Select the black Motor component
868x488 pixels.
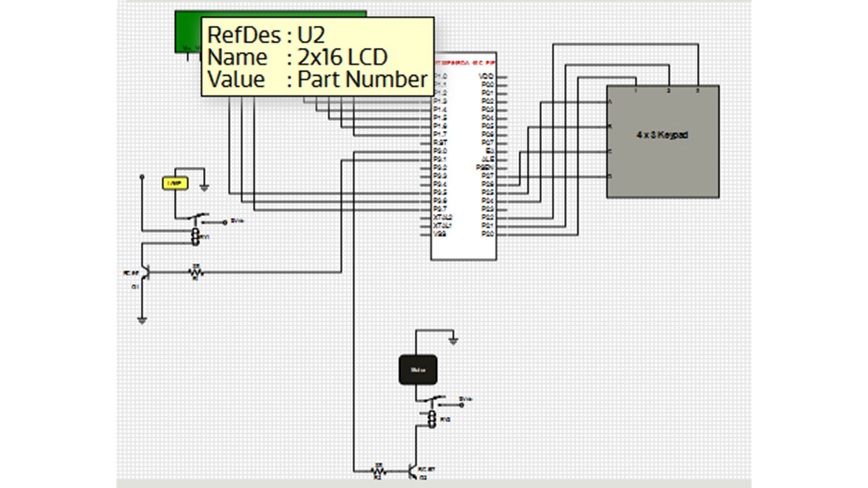coord(418,369)
